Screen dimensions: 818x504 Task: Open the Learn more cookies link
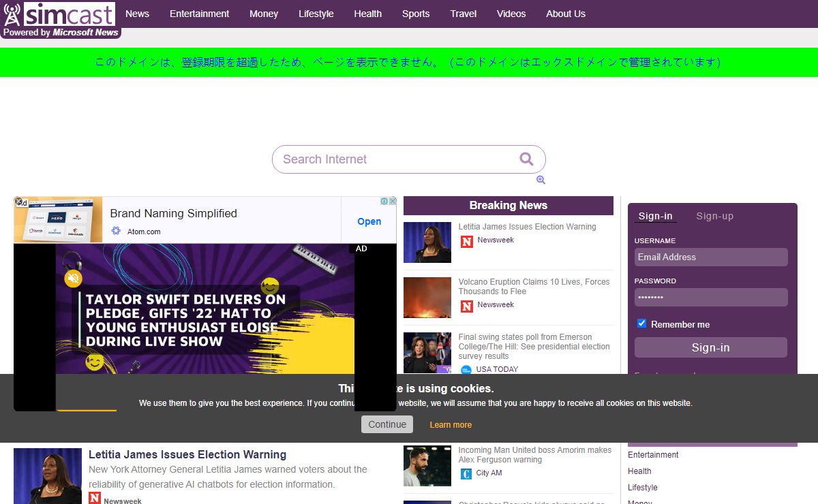coord(451,424)
